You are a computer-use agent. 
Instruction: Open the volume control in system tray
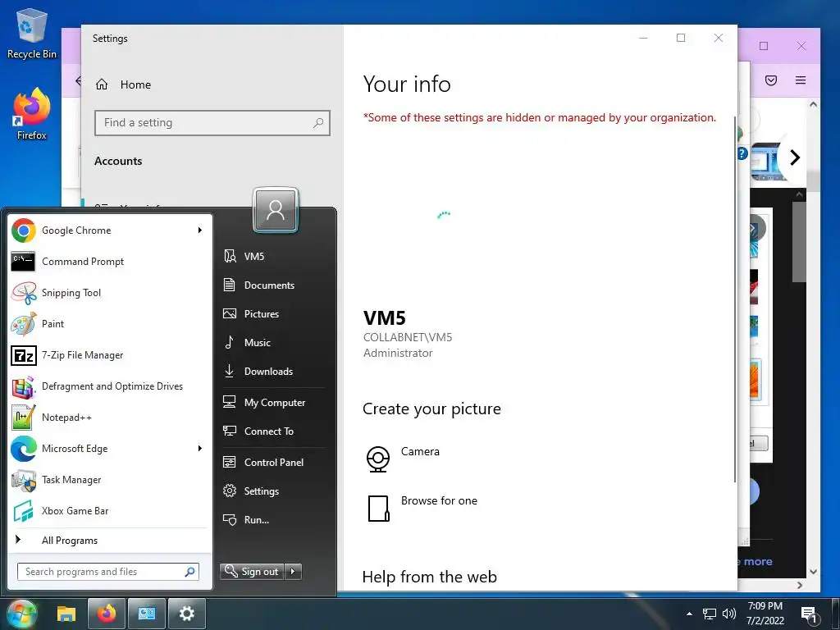(x=729, y=614)
